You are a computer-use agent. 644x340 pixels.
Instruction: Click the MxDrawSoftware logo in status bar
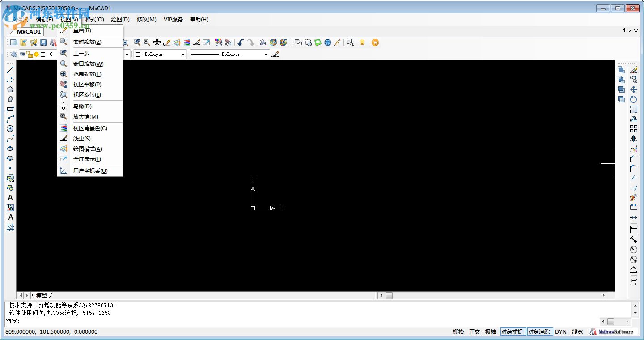[611, 331]
